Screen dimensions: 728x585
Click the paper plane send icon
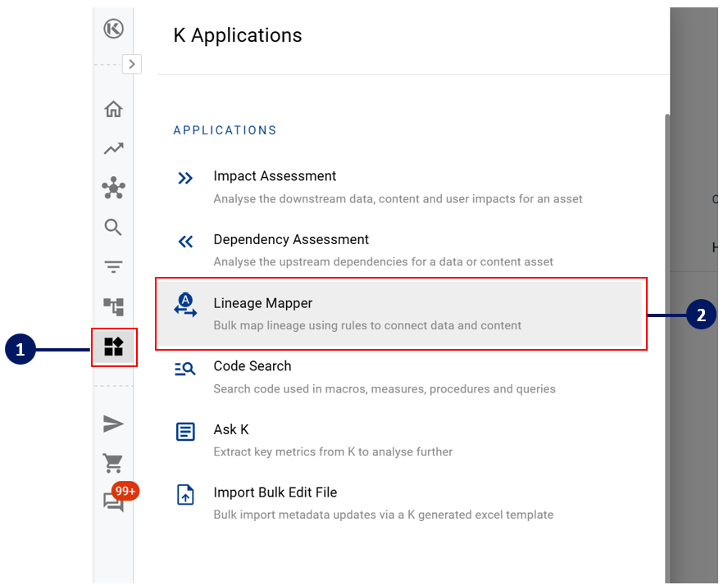pyautogui.click(x=113, y=424)
